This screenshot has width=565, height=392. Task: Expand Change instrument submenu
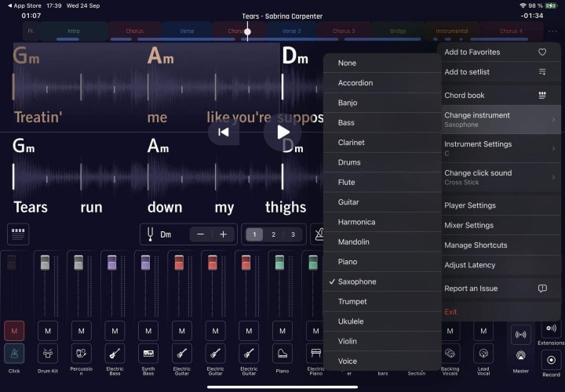coord(499,119)
